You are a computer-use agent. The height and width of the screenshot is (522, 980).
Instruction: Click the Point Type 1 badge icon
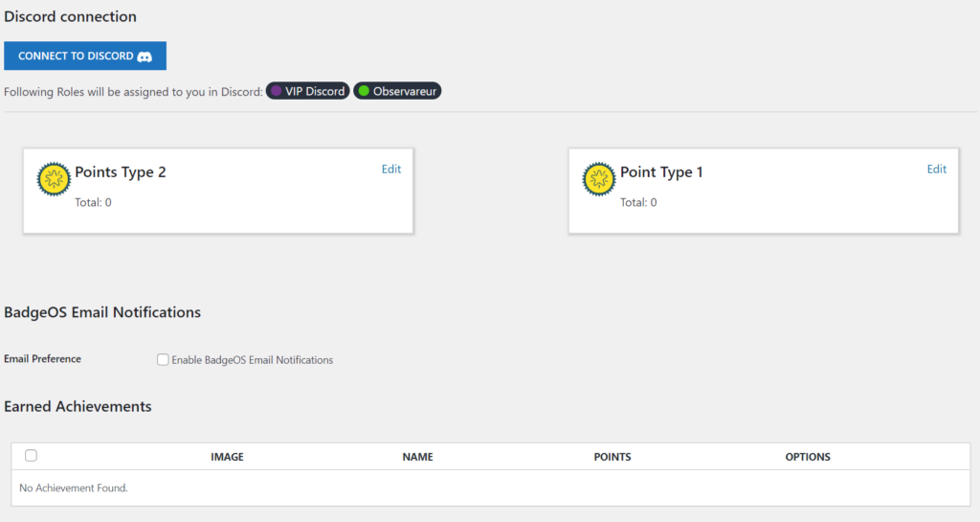(x=599, y=179)
